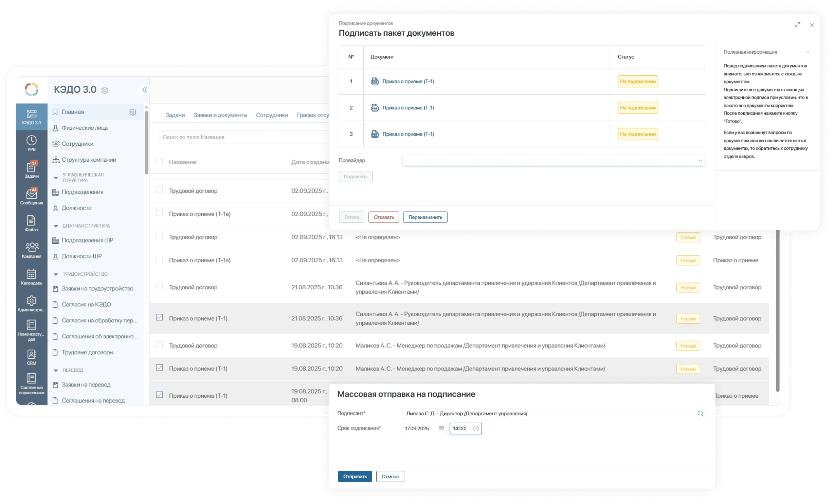Switch to the Заявки и документы tab
Viewport: 834px width, 504px height.
click(x=220, y=115)
